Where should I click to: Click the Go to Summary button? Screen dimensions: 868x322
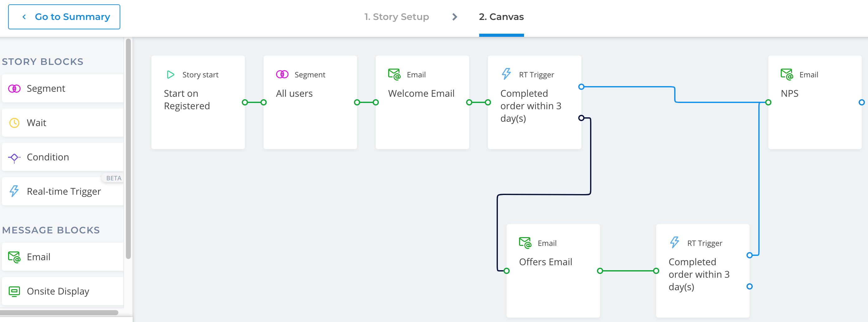pos(64,17)
